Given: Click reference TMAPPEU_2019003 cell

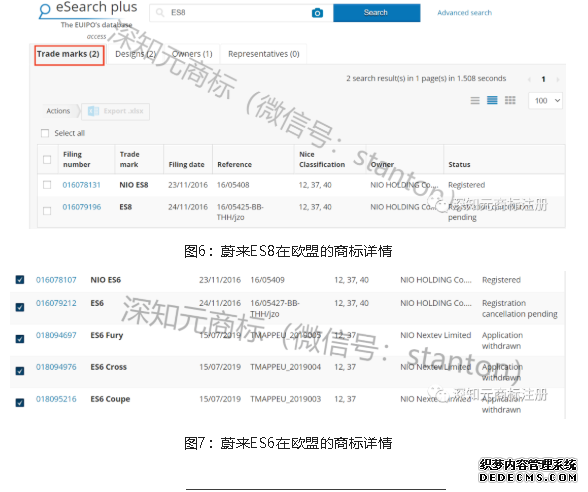Looking at the screenshot, I should point(286,399).
